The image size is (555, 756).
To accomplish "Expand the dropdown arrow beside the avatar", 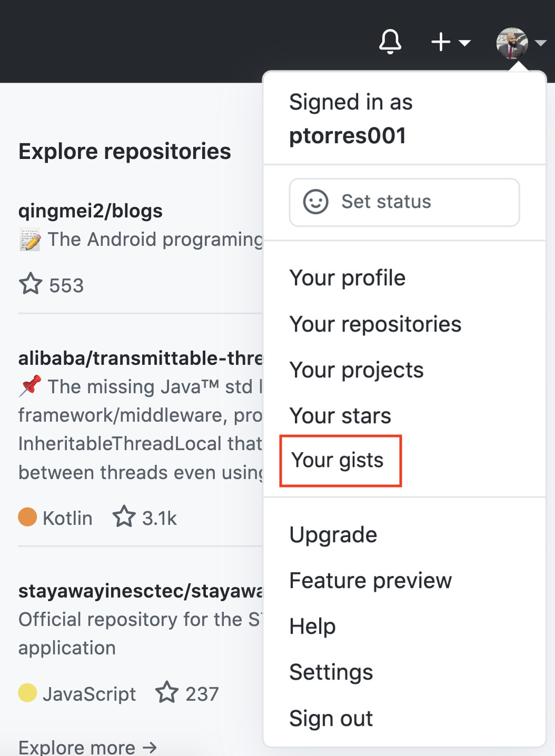I will coord(540,43).
